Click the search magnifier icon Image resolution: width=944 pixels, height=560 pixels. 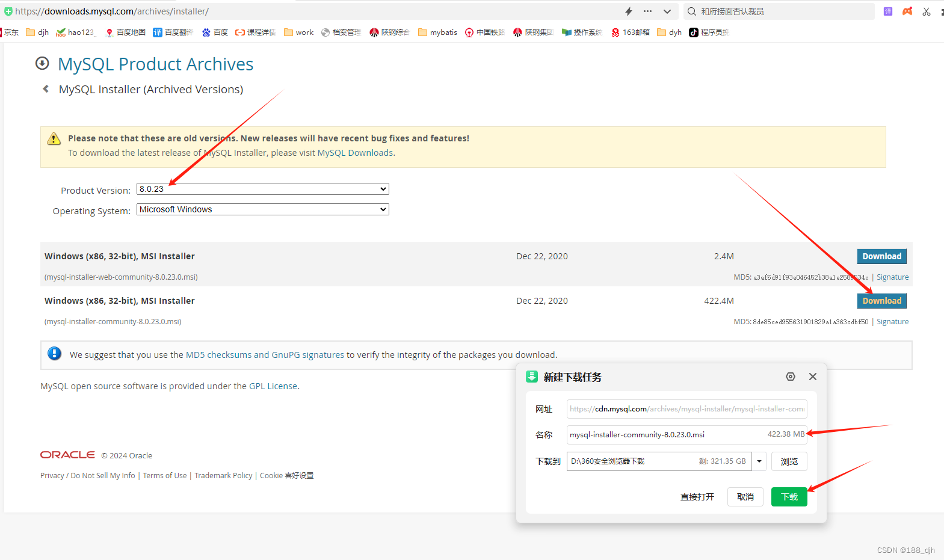click(x=692, y=11)
